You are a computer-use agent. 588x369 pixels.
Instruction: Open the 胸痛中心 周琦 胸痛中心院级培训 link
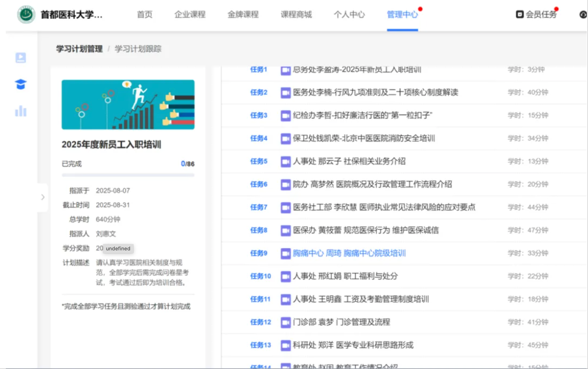coord(349,253)
